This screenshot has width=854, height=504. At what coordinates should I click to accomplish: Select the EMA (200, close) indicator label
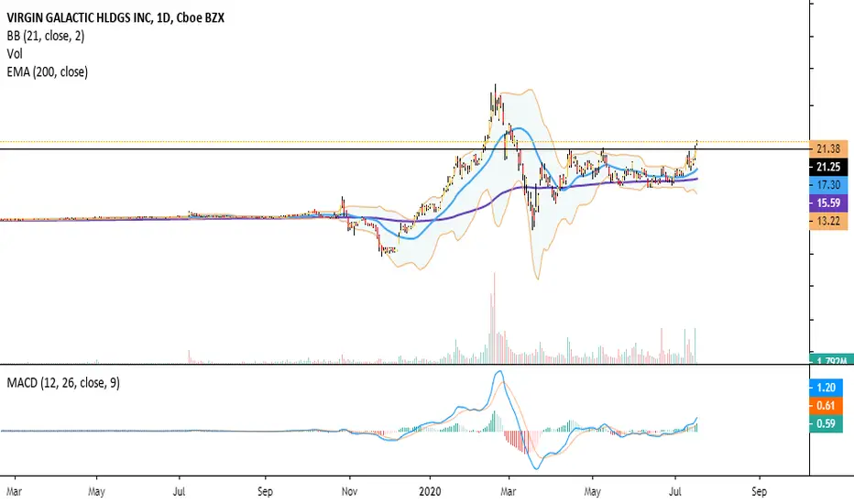(x=48, y=71)
